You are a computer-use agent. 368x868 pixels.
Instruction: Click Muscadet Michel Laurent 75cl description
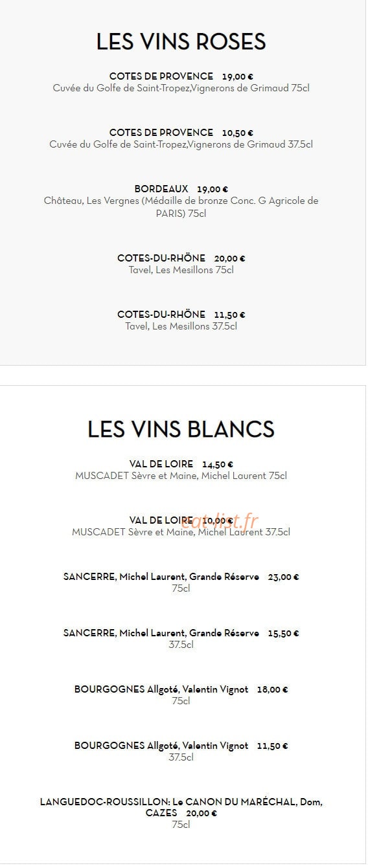click(x=181, y=476)
